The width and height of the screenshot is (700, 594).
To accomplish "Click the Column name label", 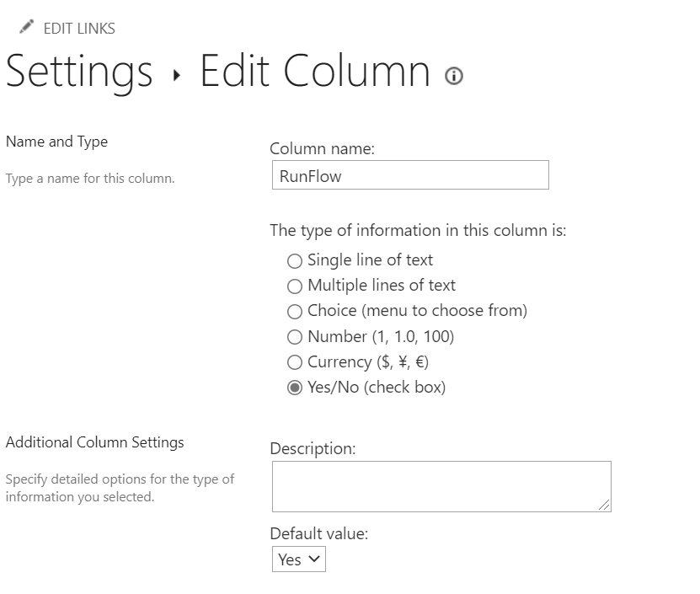I will [322, 148].
